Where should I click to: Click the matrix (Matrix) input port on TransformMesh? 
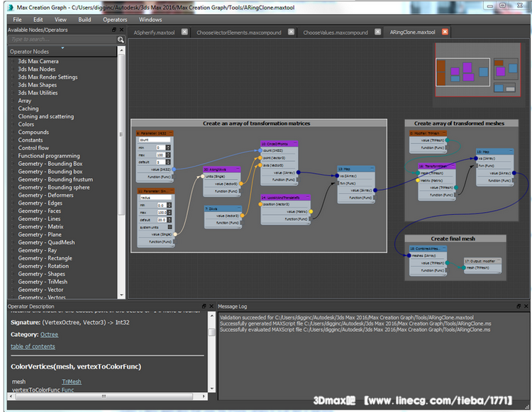pyautogui.click(x=418, y=180)
